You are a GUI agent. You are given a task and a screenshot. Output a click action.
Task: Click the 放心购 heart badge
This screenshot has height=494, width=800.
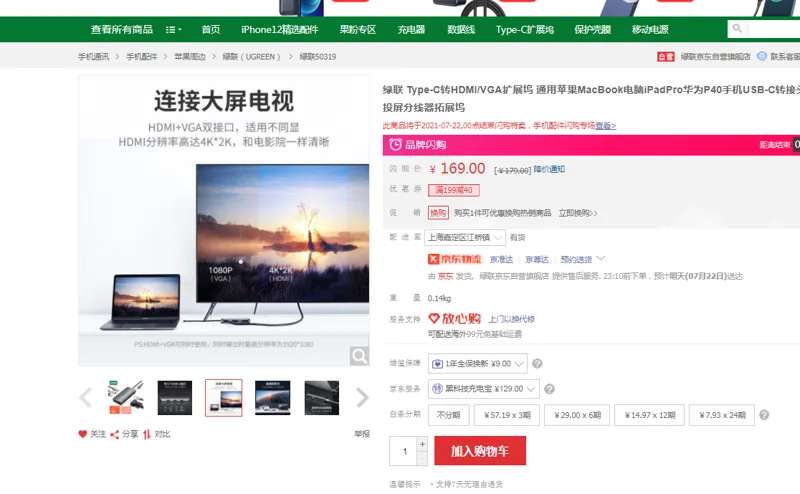454,318
